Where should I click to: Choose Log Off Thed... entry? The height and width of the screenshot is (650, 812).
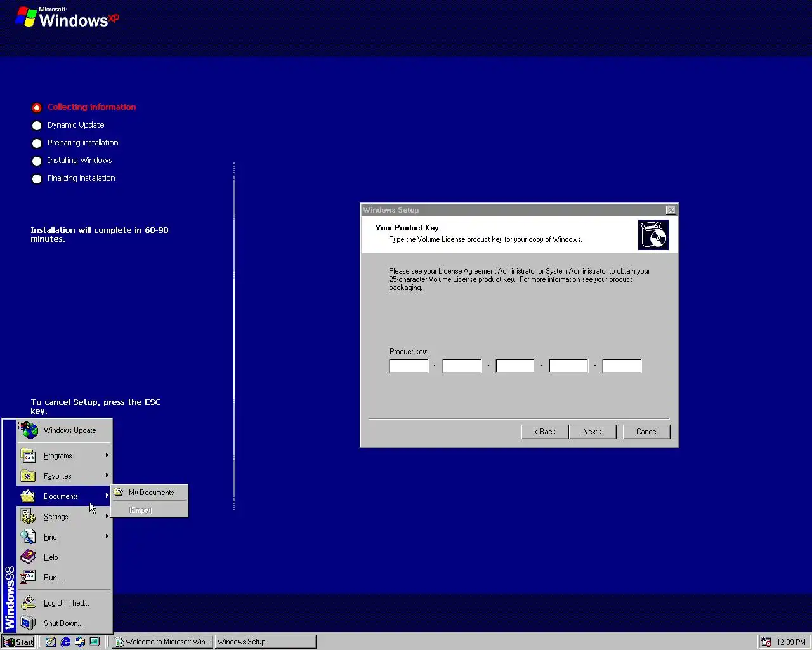click(x=64, y=603)
